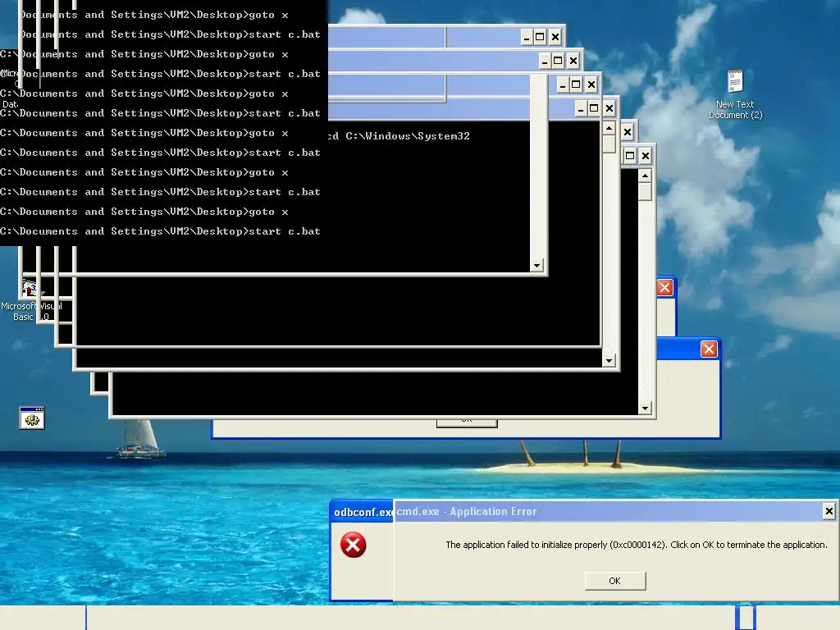Click the scroll thumb of the middle console scrollbar
The image size is (840, 630).
pyautogui.click(x=609, y=144)
